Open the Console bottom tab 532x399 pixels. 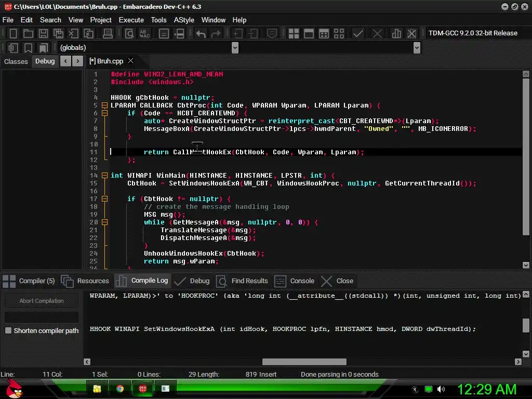[x=294, y=281]
